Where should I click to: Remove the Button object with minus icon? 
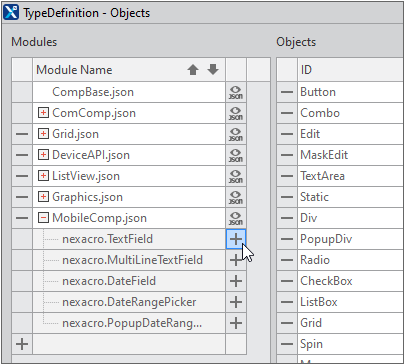[287, 92]
